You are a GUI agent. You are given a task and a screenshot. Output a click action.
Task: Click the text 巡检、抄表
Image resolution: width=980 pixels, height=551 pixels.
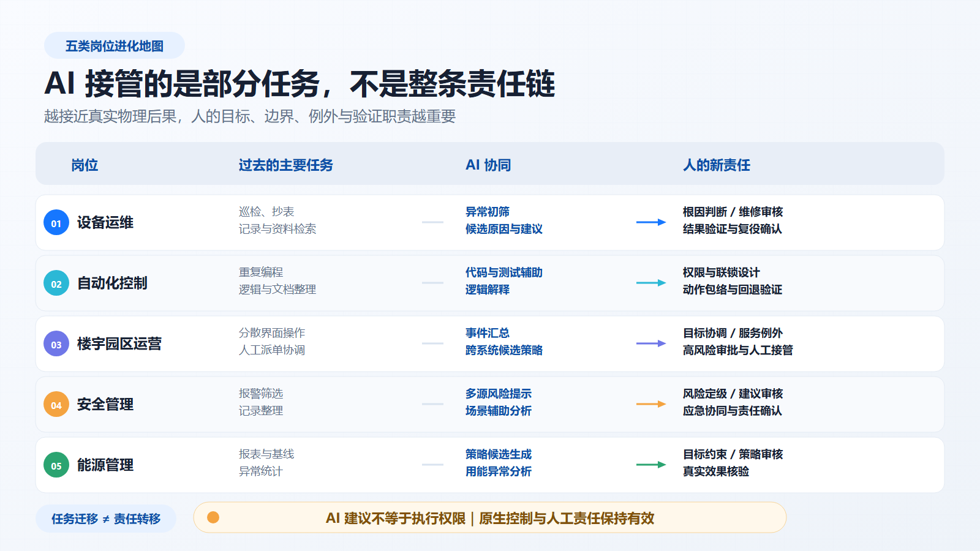pyautogui.click(x=266, y=211)
